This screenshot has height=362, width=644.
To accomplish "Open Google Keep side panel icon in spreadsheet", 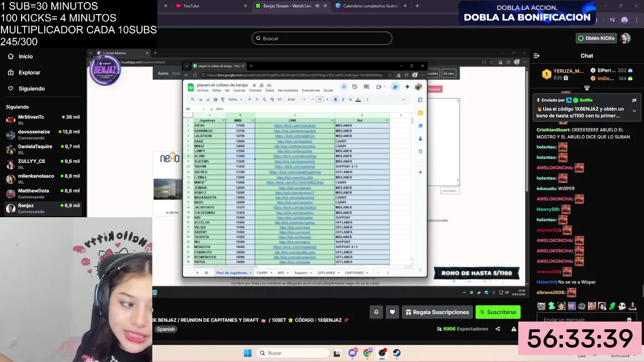I will (420, 113).
